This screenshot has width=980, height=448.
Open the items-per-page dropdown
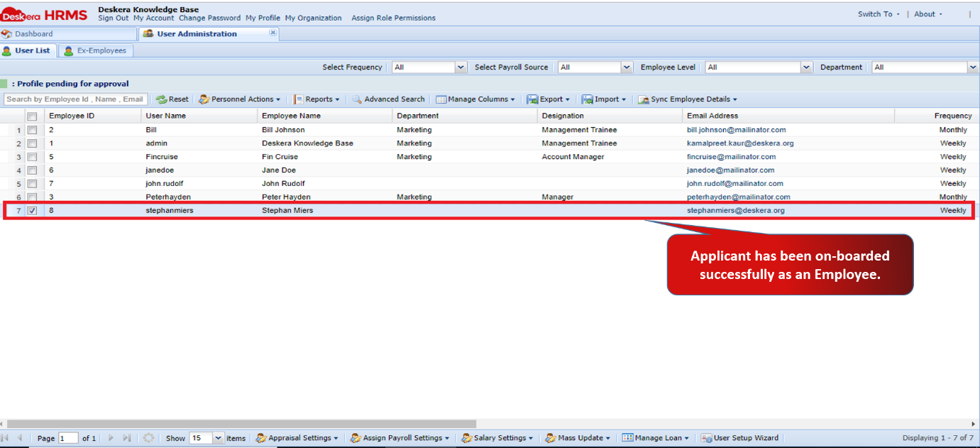218,438
